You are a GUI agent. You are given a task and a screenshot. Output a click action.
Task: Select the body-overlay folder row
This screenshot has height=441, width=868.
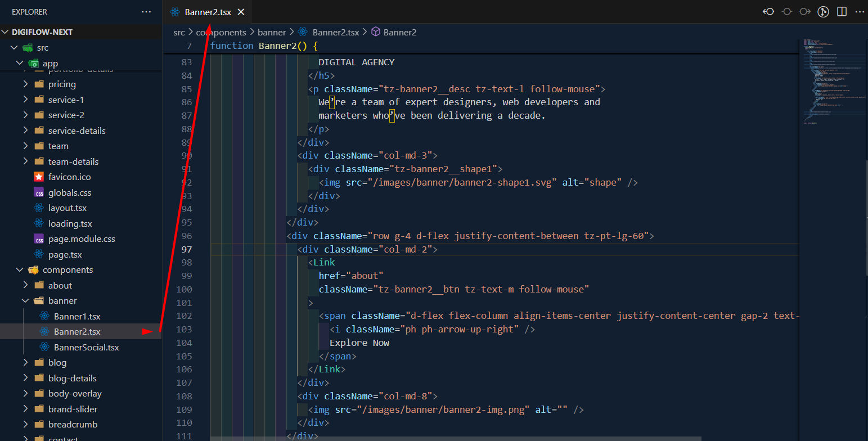(81, 393)
